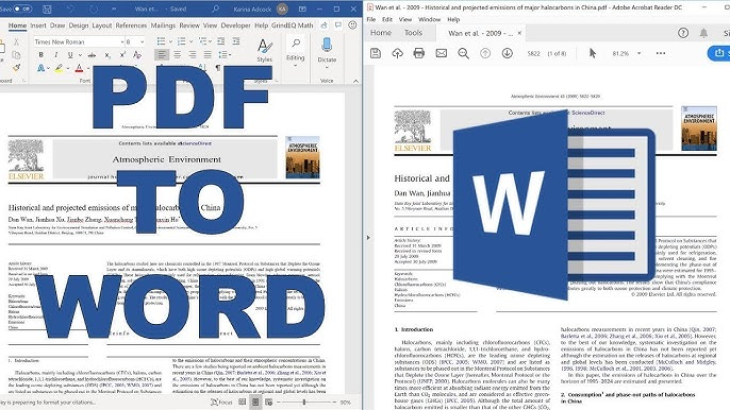Image resolution: width=730 pixels, height=410 pixels.
Task: Start Dictate microphone
Action: (x=327, y=50)
